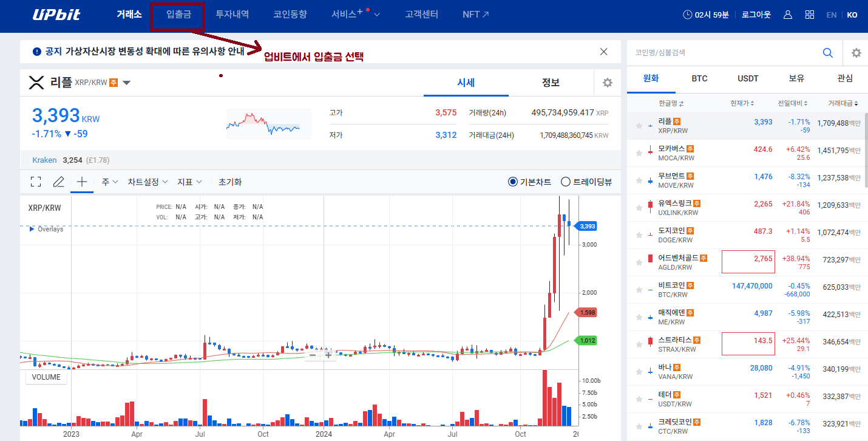The width and height of the screenshot is (868, 441).
Task: Favorite the 유엑스링크 row star
Action: [x=639, y=208]
